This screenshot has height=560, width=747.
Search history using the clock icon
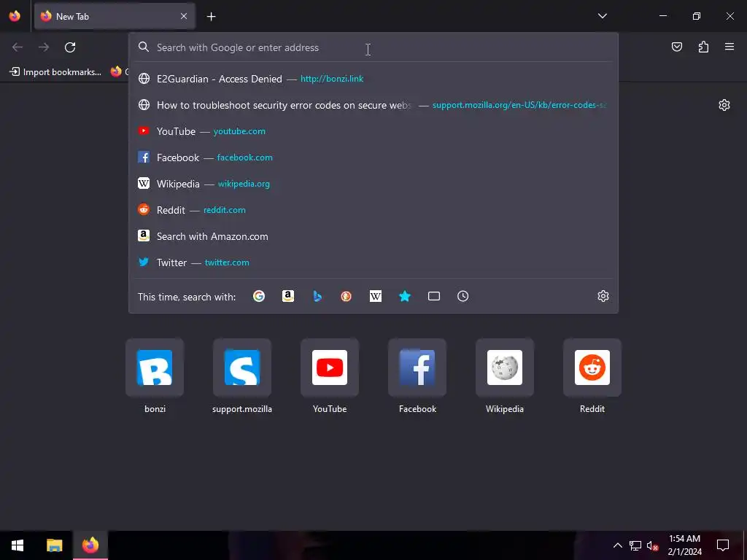pyautogui.click(x=463, y=296)
